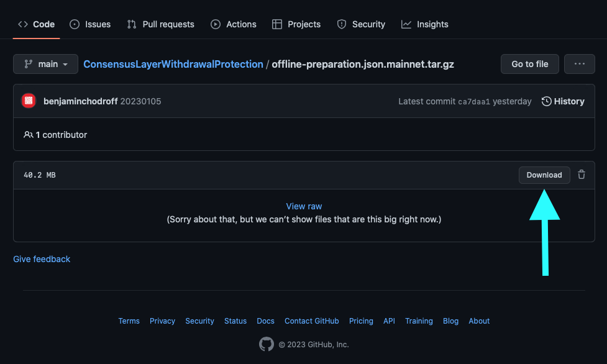Viewport: 607px width, 364px height.
Task: Open the Pull requests tab
Action: 161,24
